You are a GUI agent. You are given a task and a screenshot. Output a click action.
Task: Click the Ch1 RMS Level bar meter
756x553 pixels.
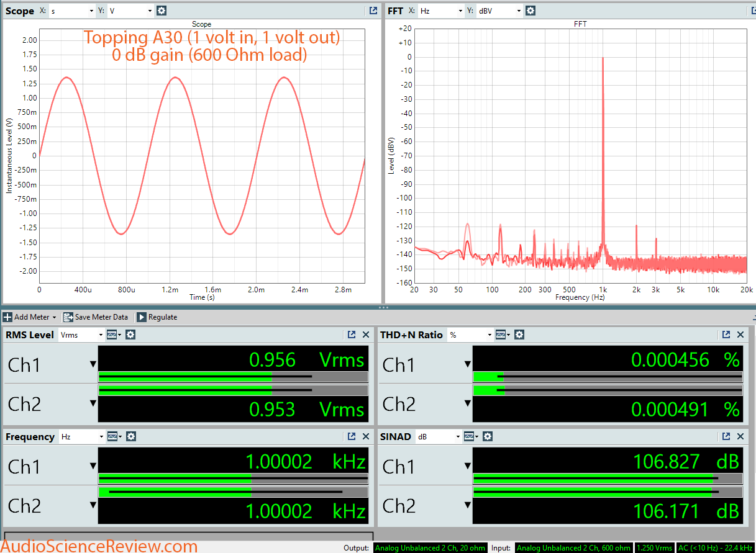[x=233, y=376]
